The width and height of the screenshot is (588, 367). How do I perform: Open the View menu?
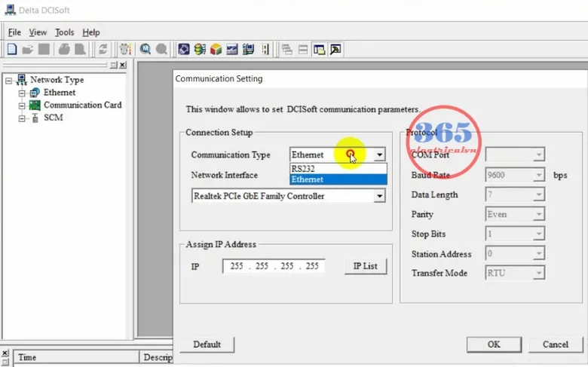tap(38, 32)
